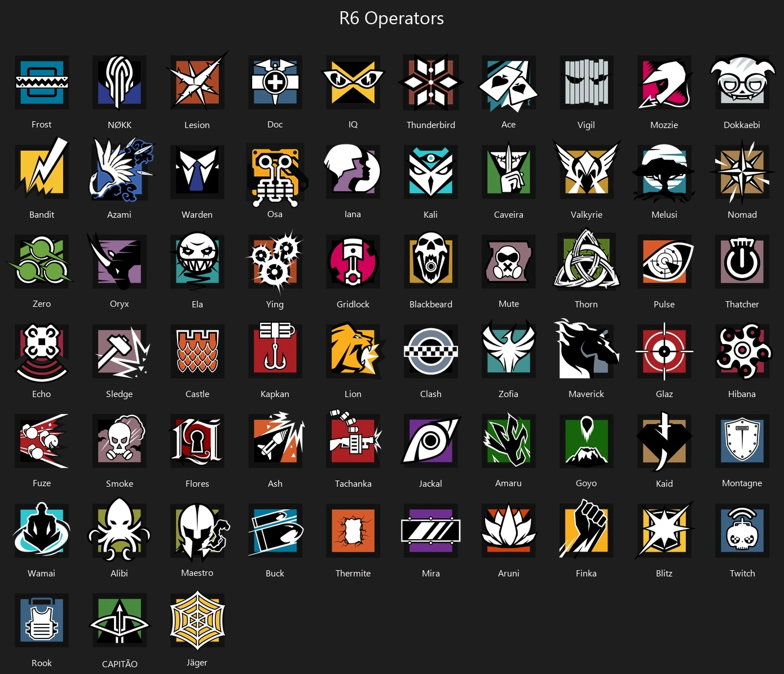Select Valkyrie's winged emblem
The height and width of the screenshot is (674, 784).
pos(587,170)
